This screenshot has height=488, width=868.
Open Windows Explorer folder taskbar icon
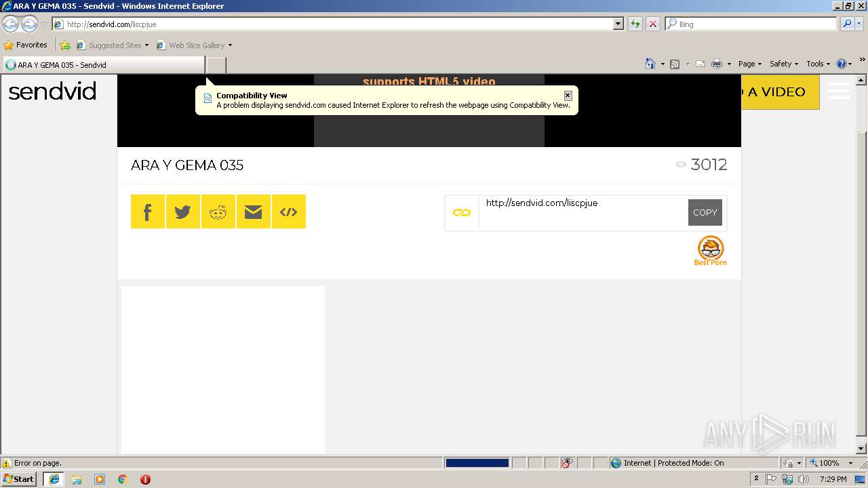coord(77,479)
